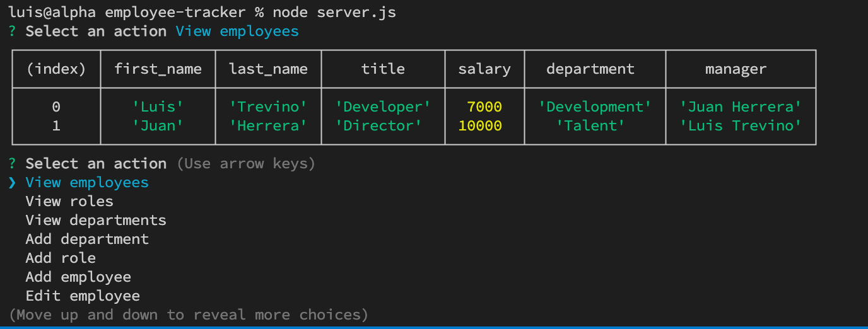Viewport: 868px width, 329px height.
Task: Click the salary column header
Action: click(484, 69)
